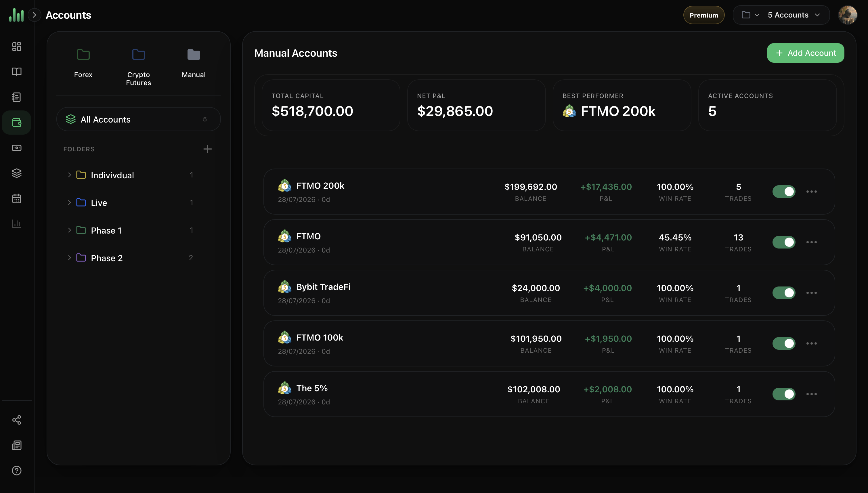Click the Total Capital $518,700.00 card
This screenshot has width=868, height=493.
[x=331, y=105]
